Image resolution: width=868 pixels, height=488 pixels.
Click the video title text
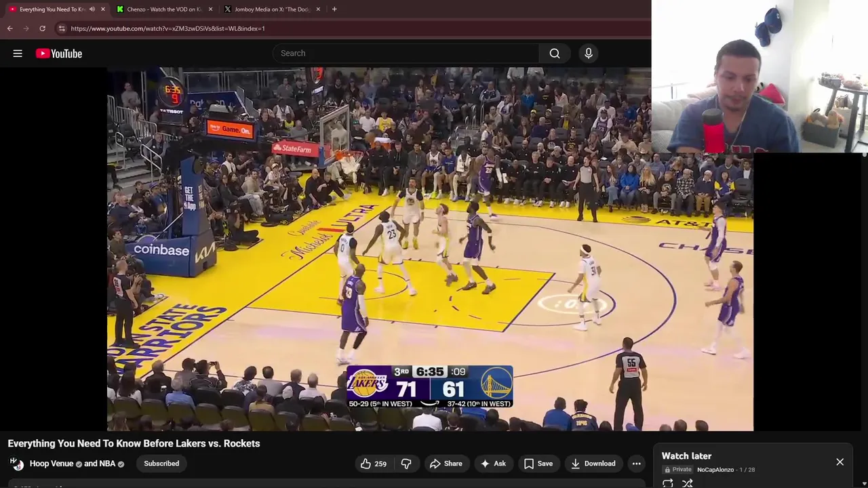[x=134, y=443]
